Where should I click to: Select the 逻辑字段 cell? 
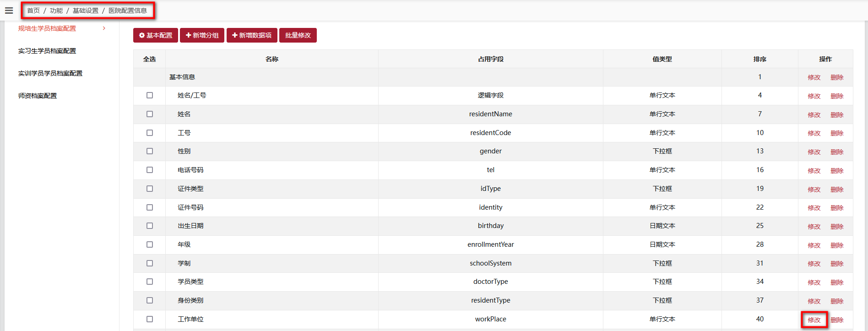coord(491,95)
